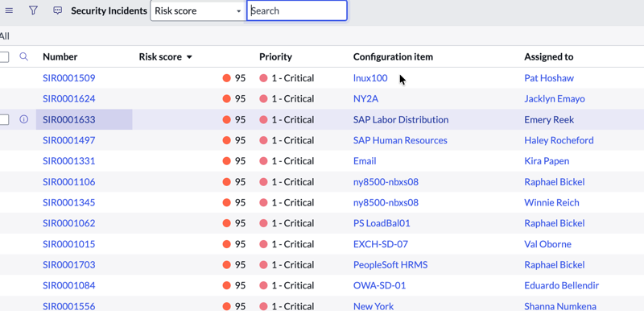This screenshot has width=644, height=311.
Task: Open assignee Eduardo Bellendir
Action: (x=561, y=285)
